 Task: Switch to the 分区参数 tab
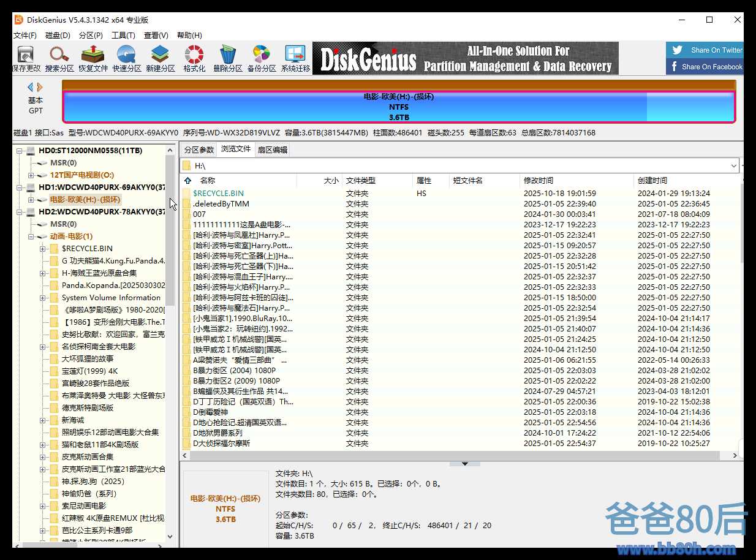[199, 149]
